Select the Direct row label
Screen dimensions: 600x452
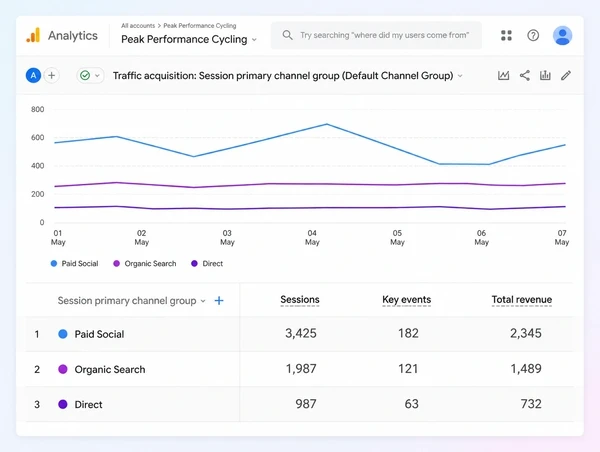[x=88, y=405]
